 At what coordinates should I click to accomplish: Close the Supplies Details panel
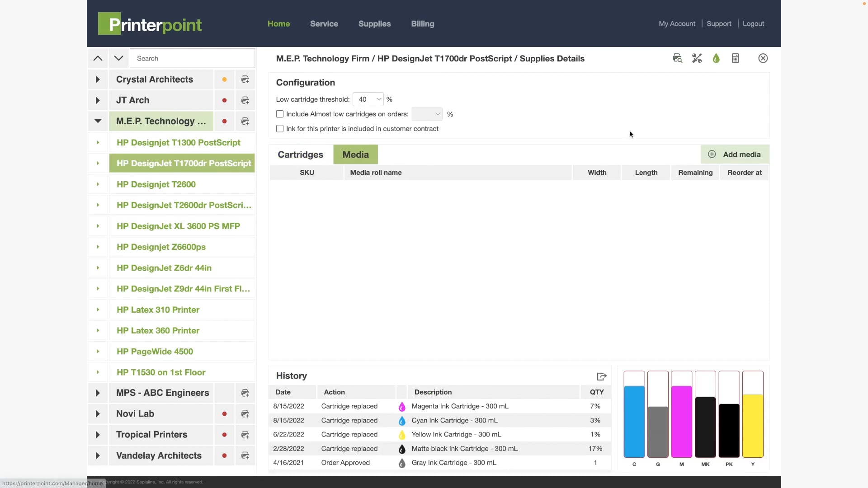[x=763, y=58]
